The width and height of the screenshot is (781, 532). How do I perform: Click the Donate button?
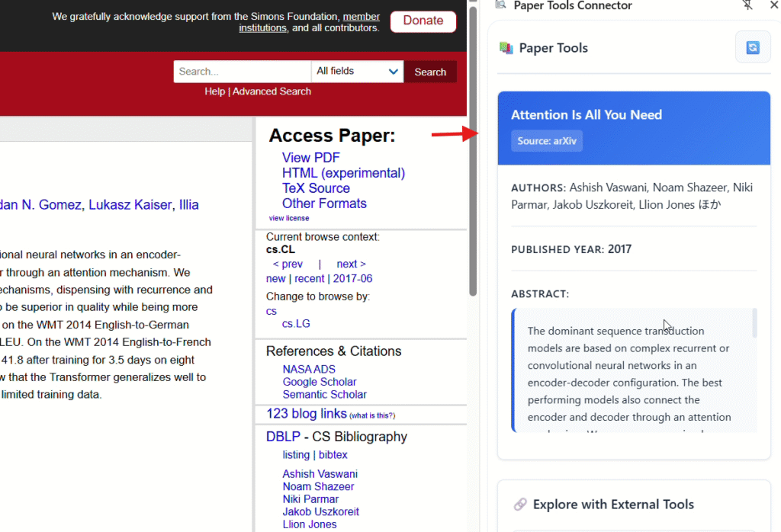pos(423,21)
